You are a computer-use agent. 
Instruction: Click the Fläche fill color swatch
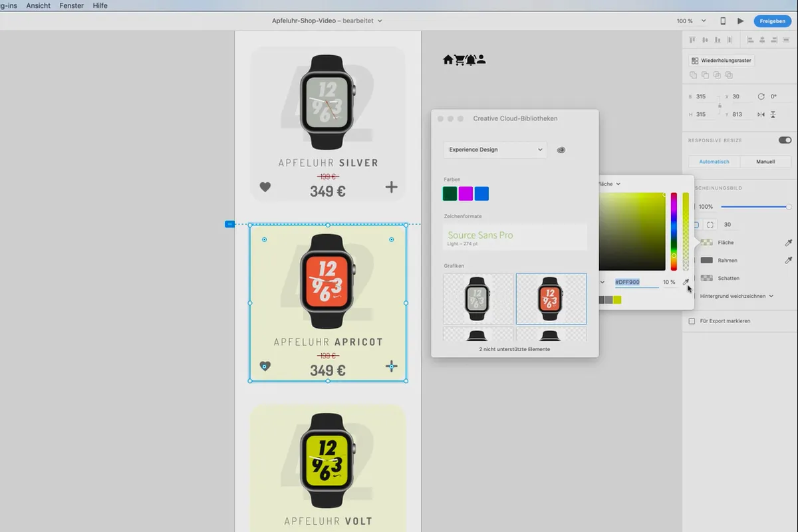pyautogui.click(x=706, y=243)
